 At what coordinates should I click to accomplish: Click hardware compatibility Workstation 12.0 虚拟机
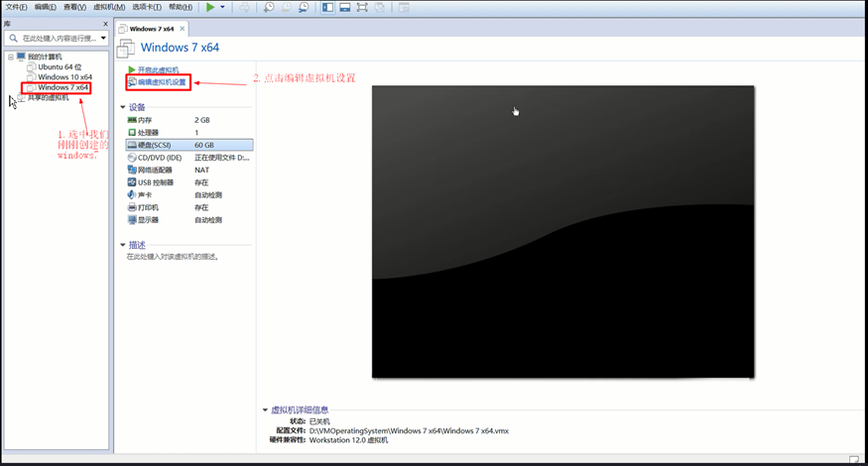(x=349, y=440)
